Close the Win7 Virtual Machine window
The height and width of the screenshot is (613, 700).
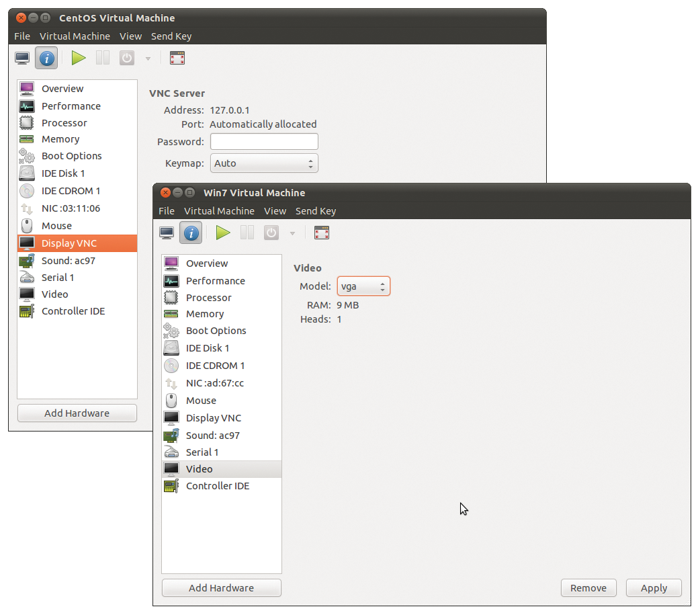pos(165,192)
